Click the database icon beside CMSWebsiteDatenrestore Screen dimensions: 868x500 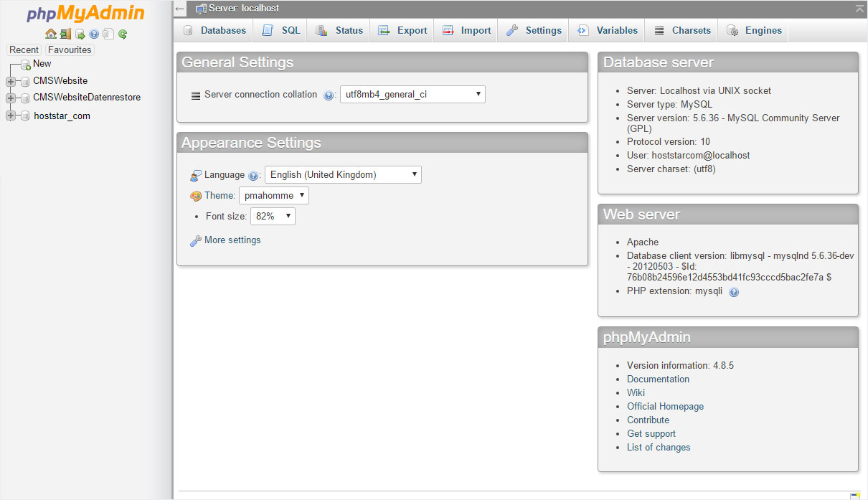coord(25,98)
